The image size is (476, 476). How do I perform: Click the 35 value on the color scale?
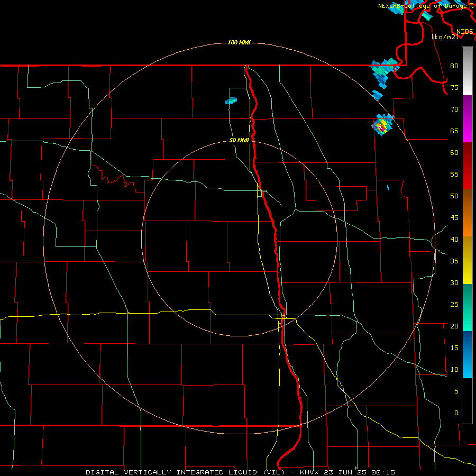[x=454, y=261]
